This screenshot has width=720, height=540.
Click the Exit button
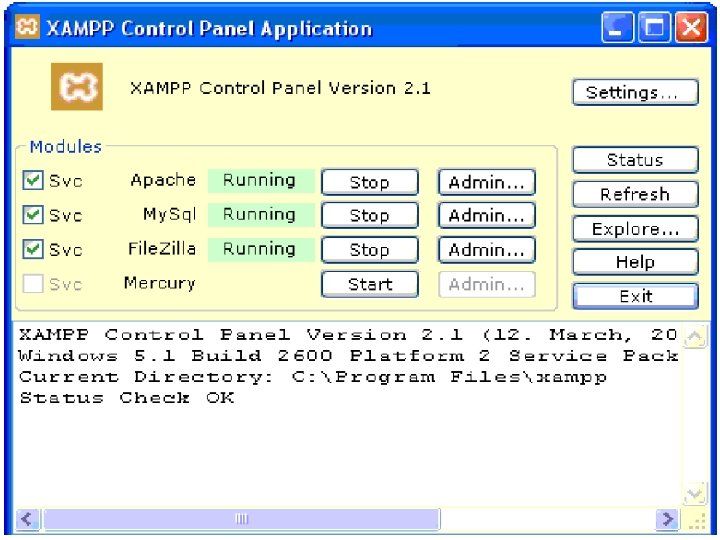[x=635, y=296]
